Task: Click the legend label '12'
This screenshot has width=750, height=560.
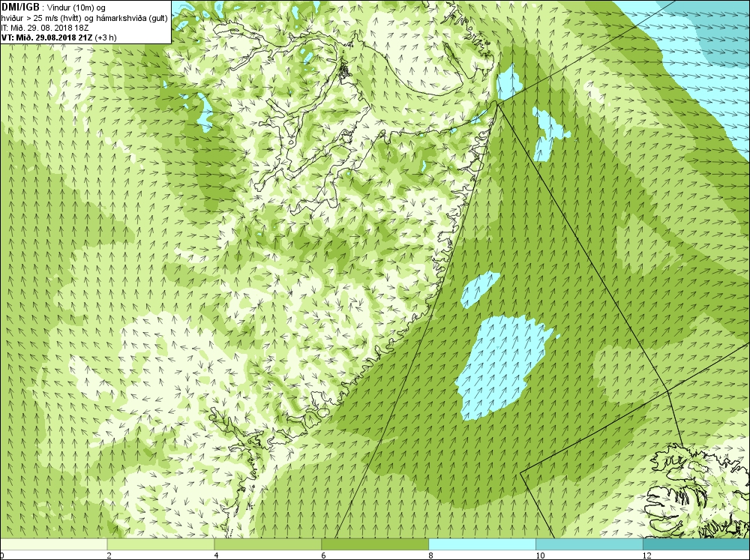Action: (x=647, y=556)
